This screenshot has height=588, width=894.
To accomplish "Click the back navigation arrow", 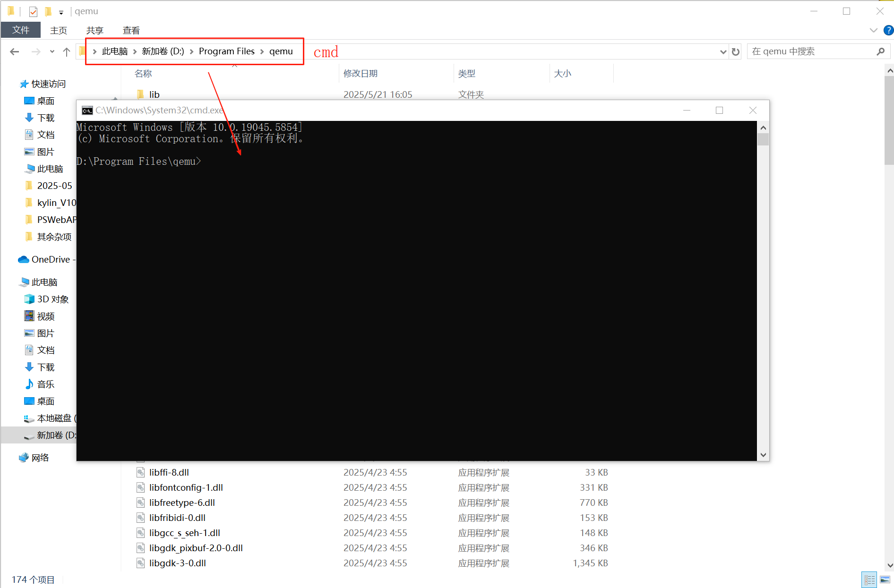I will pos(14,51).
